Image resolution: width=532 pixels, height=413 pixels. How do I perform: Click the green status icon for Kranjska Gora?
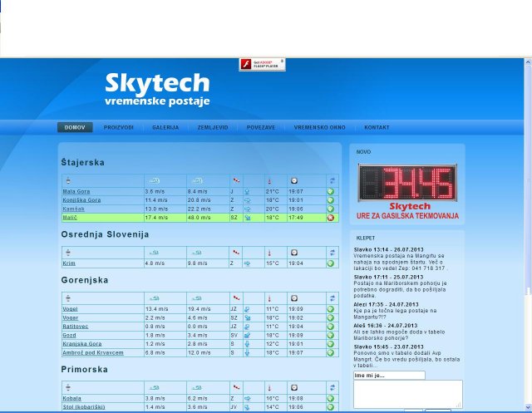pyautogui.click(x=331, y=344)
